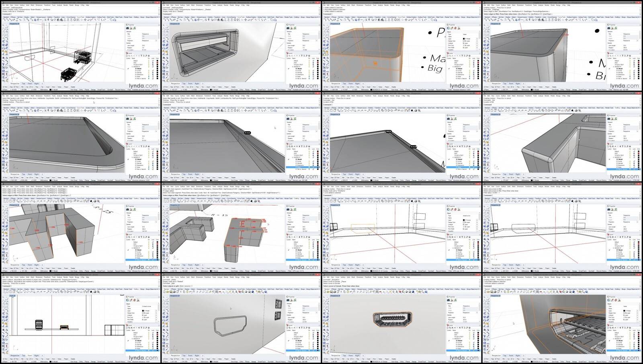This screenshot has width=643, height=364.
Task: Open thumbnail of gray edge with two radius labels
Action: coord(401,137)
